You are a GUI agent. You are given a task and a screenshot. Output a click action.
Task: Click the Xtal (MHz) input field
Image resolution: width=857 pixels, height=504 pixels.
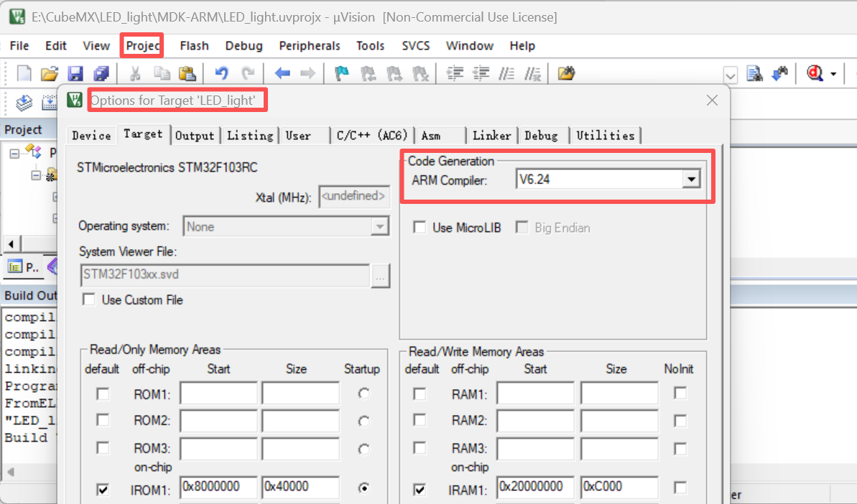coord(354,196)
